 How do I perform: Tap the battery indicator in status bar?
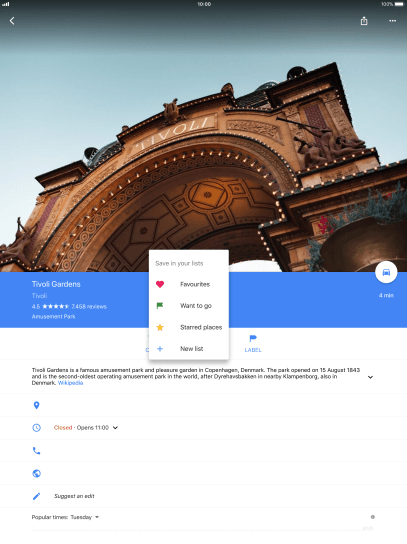pyautogui.click(x=399, y=4)
